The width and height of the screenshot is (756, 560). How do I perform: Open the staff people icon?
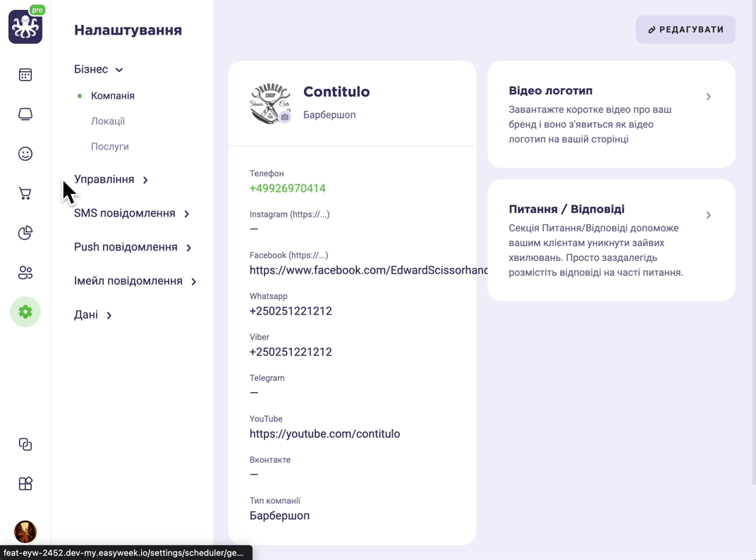[25, 272]
